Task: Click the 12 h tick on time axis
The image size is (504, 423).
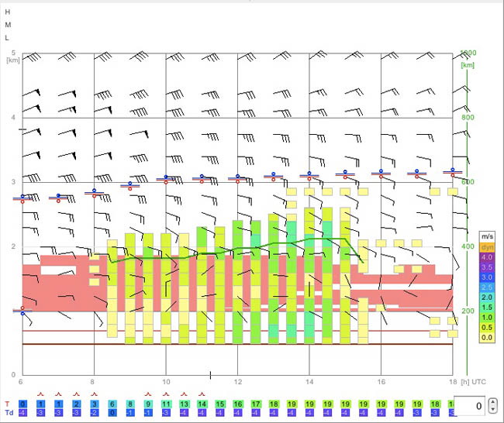Action: (237, 382)
